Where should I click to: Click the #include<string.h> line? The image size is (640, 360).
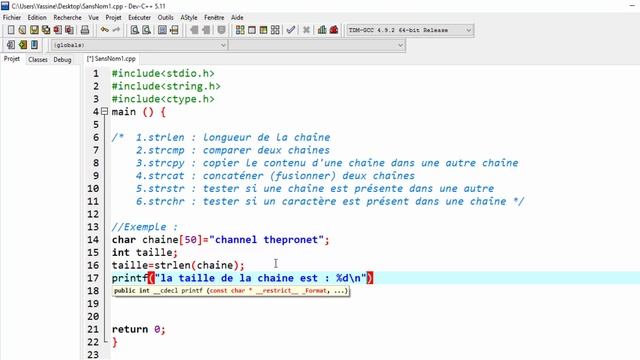pos(166,86)
